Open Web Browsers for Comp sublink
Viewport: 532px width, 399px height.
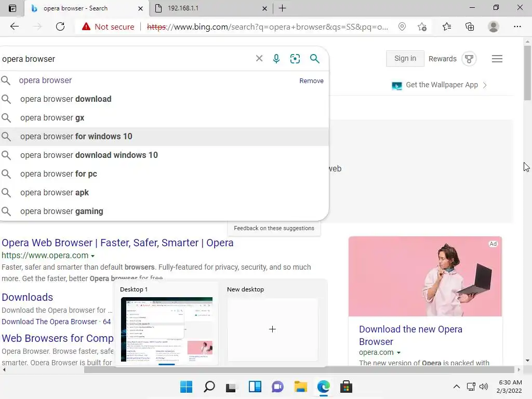pos(57,338)
